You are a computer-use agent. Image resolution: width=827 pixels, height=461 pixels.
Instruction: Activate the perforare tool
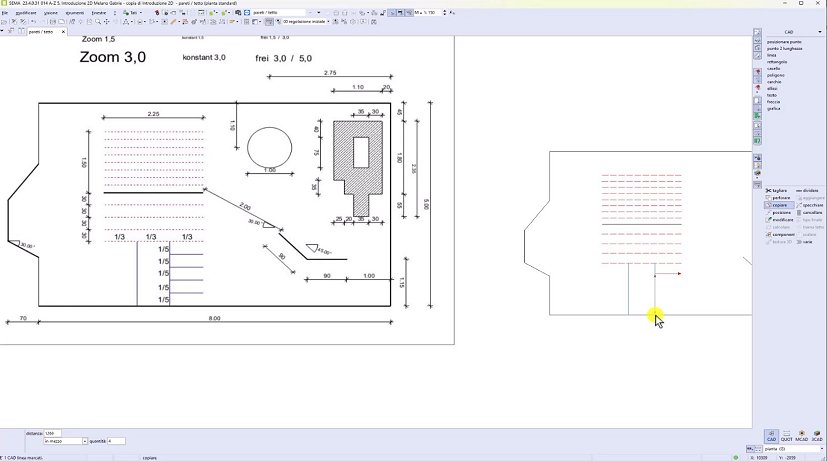(778, 198)
